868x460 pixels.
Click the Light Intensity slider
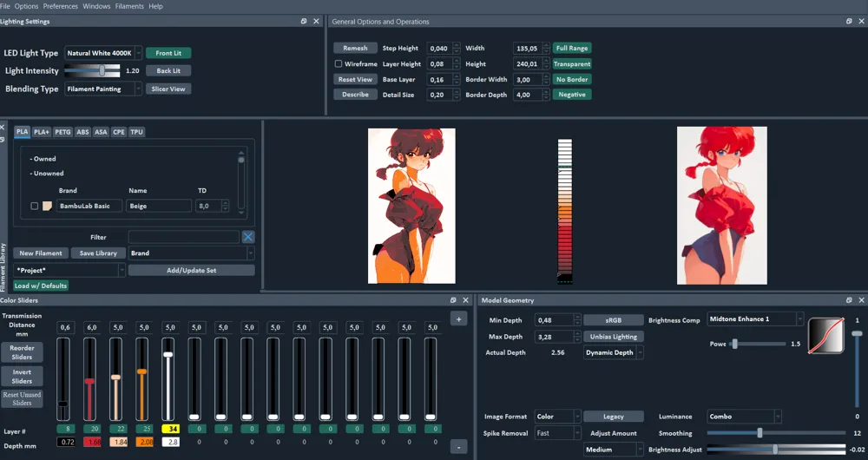pos(93,71)
